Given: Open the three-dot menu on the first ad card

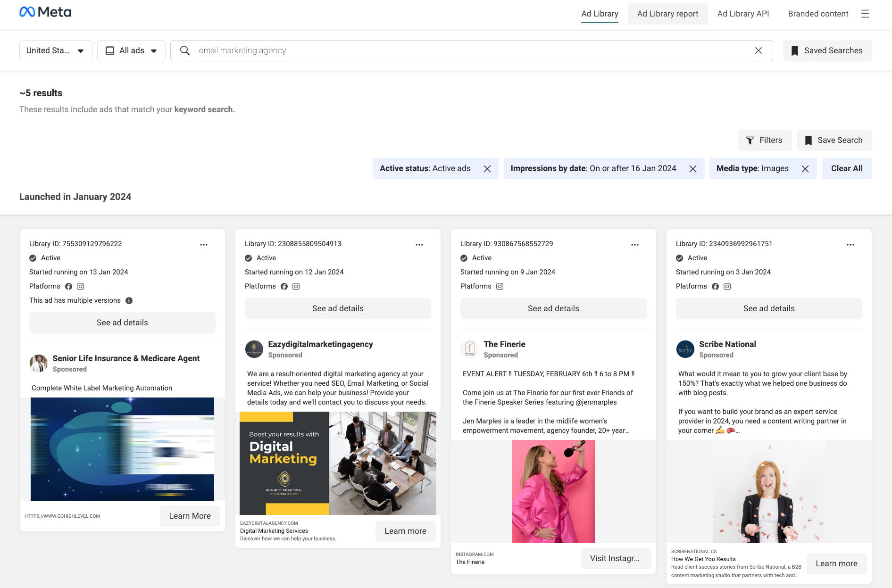Looking at the screenshot, I should coord(203,244).
